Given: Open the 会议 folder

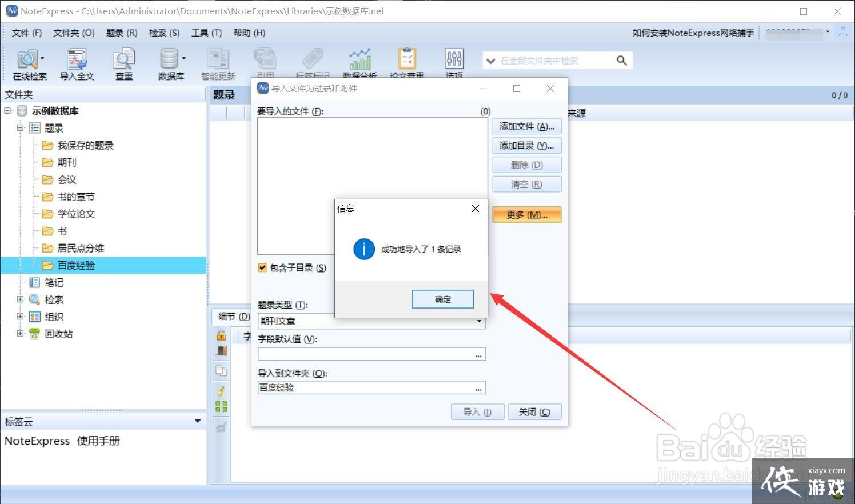Looking at the screenshot, I should click(x=67, y=179).
